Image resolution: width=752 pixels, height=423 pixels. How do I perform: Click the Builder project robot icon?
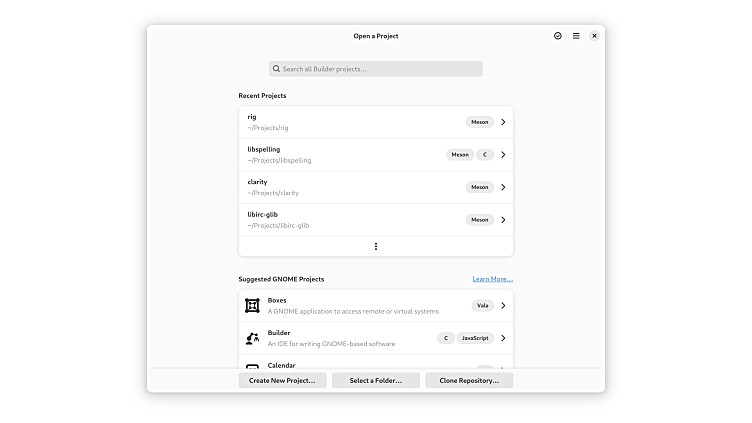251,338
